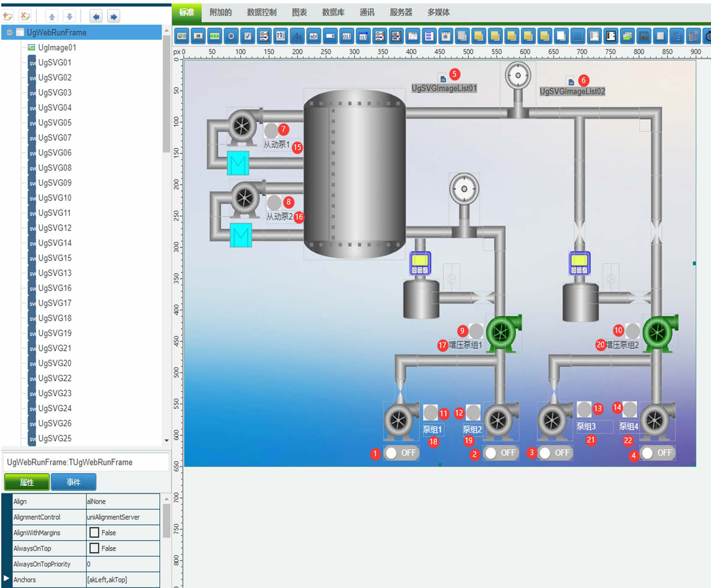Click the delete component icon with red X
711x588 pixels.
tap(25, 17)
